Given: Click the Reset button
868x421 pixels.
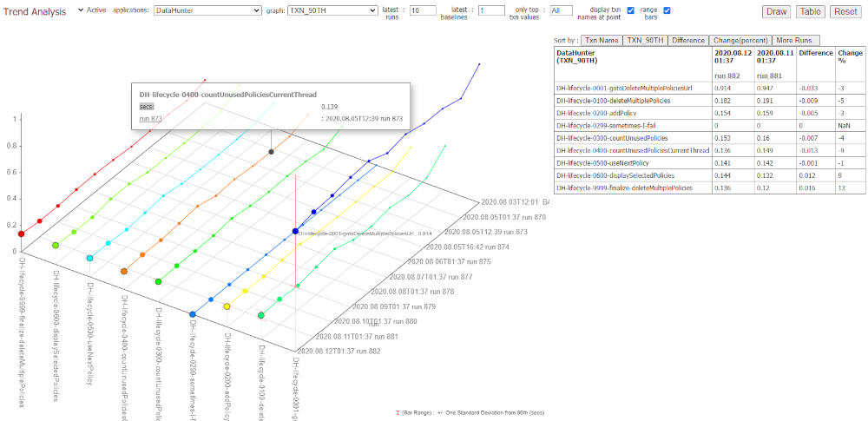Looking at the screenshot, I should tap(845, 11).
